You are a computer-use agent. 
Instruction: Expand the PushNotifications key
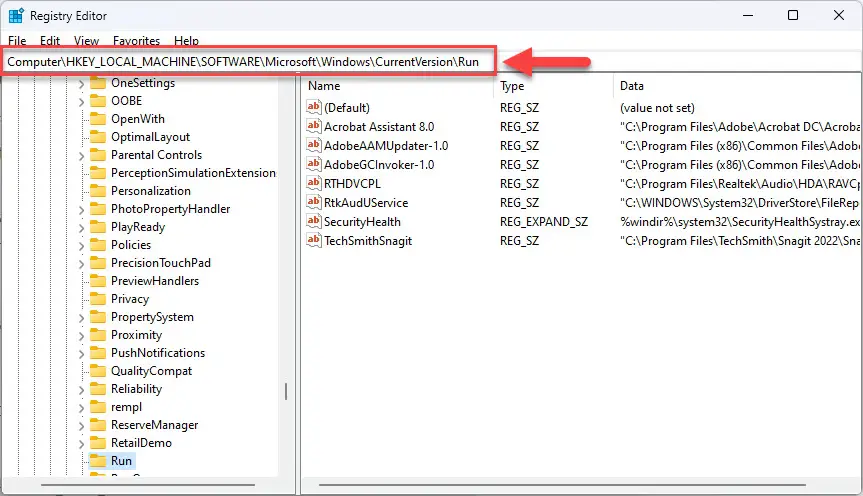(x=81, y=353)
